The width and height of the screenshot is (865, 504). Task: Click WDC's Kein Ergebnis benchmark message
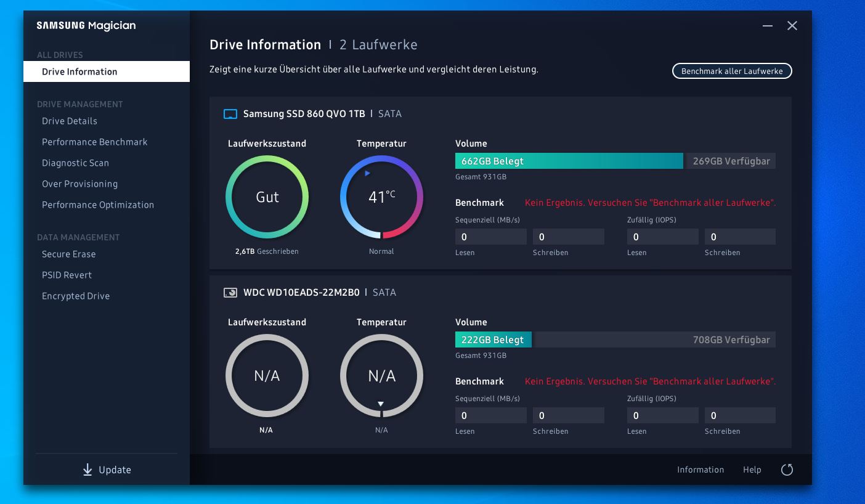point(650,381)
